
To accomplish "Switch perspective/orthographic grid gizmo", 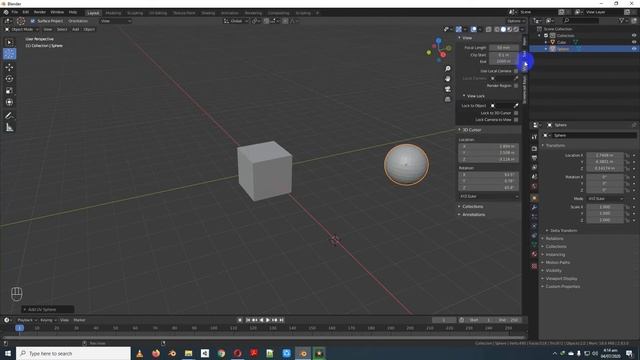I will point(448,99).
